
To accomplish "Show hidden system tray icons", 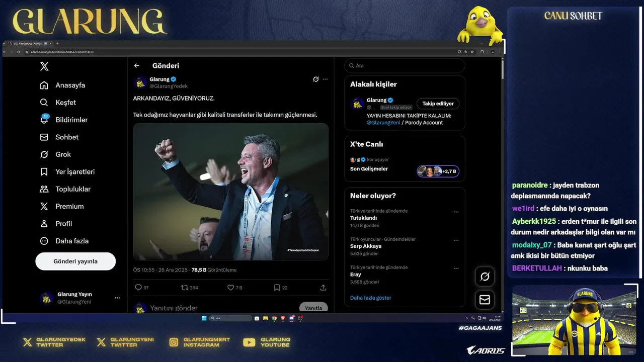I will click(x=467, y=318).
